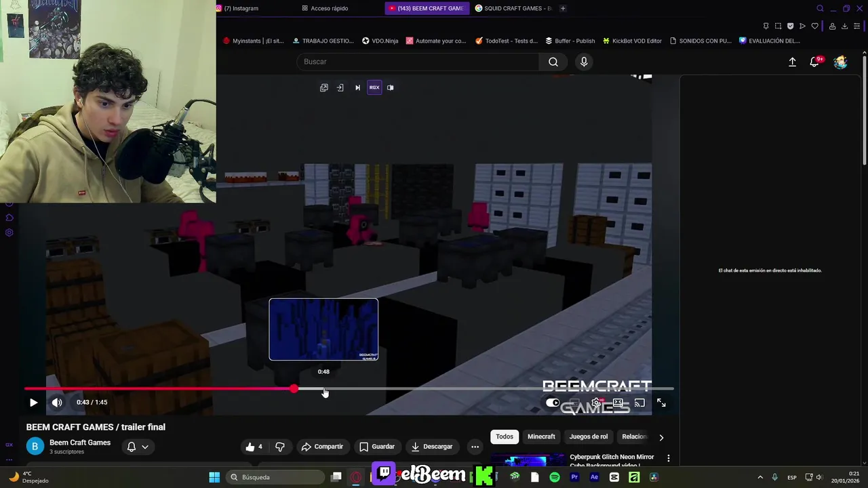Open the KickBot VOD Editor bookmark
Screen dimensions: 868x488
point(632,41)
